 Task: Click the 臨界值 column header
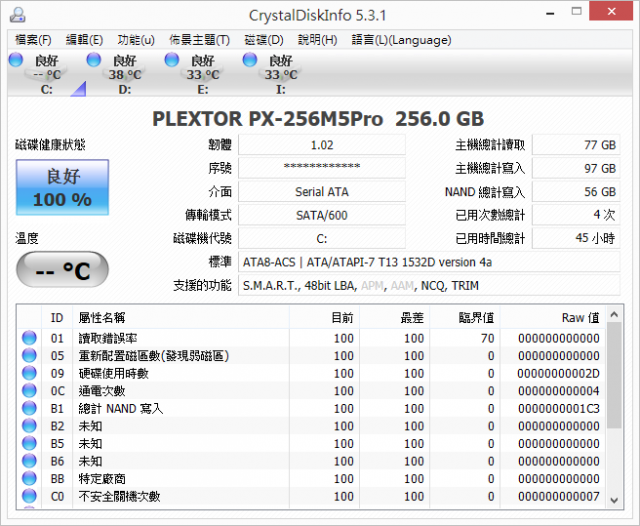[x=465, y=317]
